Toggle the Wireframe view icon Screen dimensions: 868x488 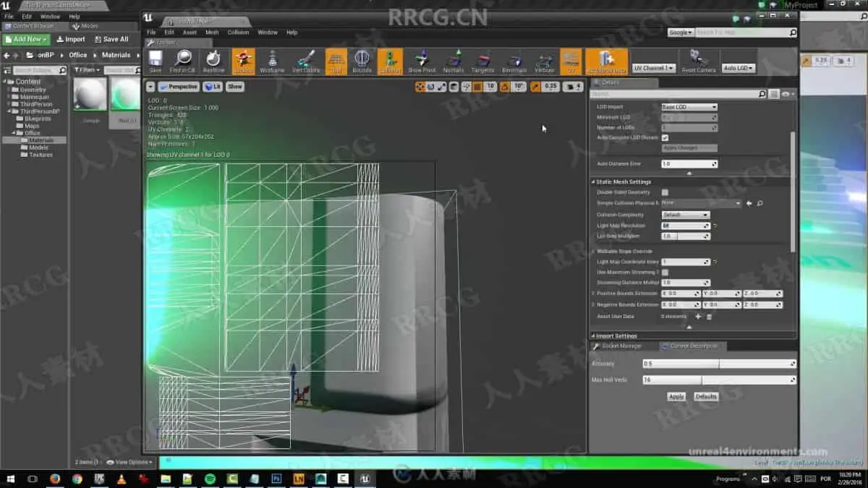click(x=272, y=61)
